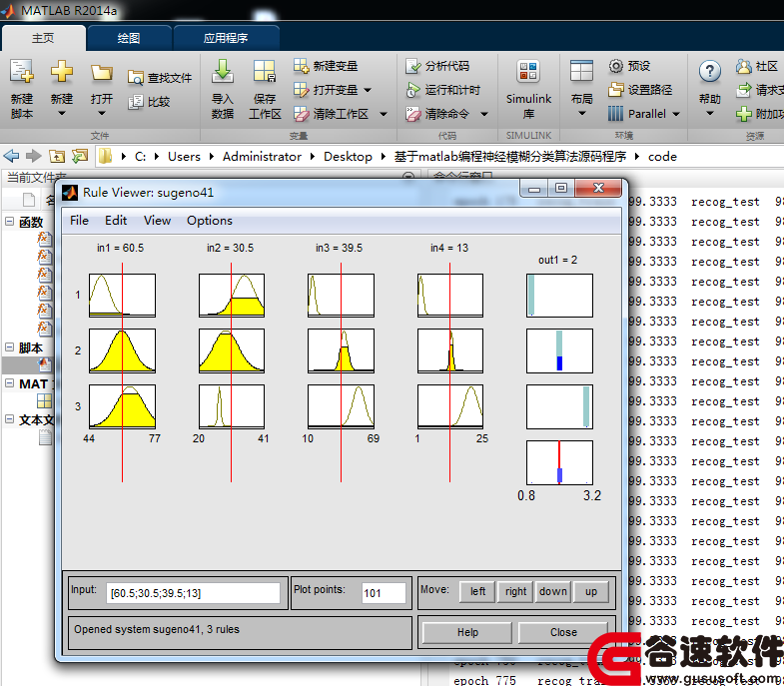Click 运行和计时 run and time
This screenshot has width=784, height=686.
tap(443, 90)
